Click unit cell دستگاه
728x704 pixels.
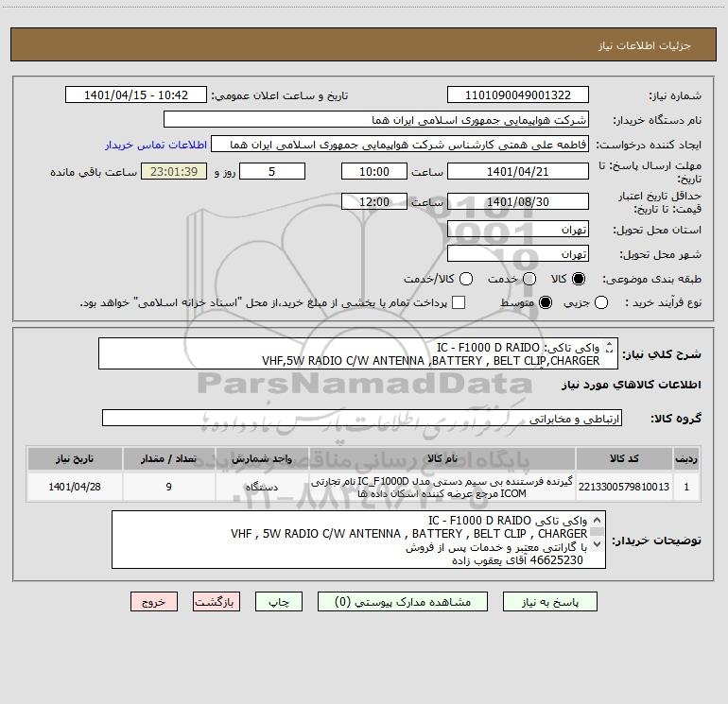point(261,487)
